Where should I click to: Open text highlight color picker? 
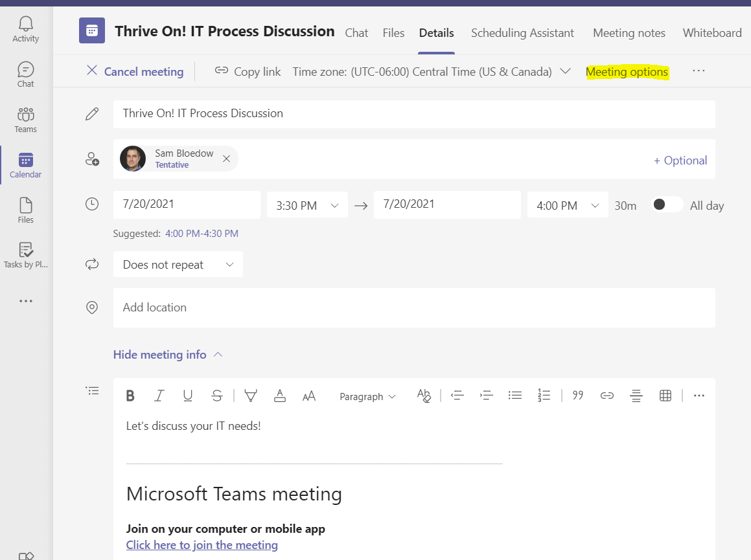coord(251,396)
